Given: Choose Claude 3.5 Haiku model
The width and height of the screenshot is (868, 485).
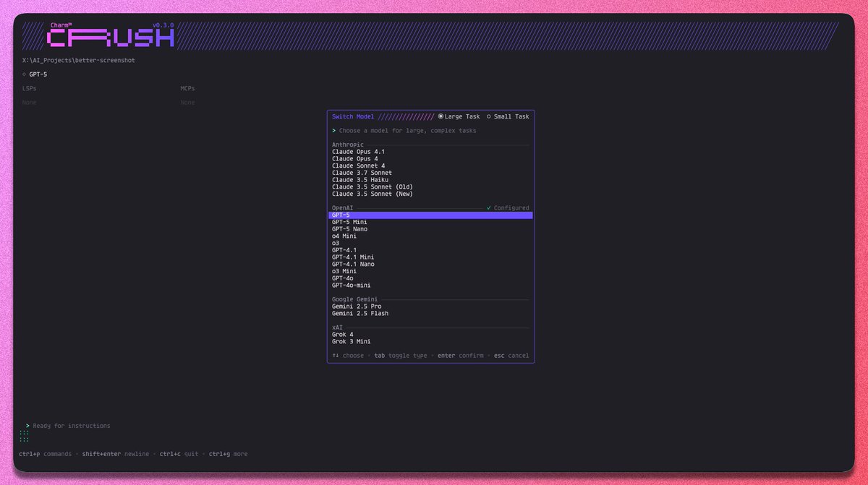Looking at the screenshot, I should (360, 180).
